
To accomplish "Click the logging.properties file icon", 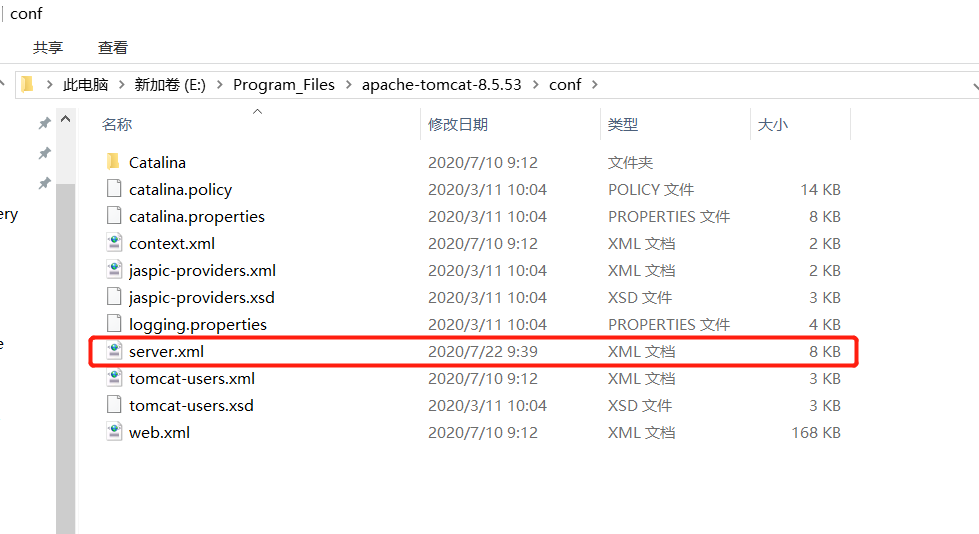I will (114, 324).
